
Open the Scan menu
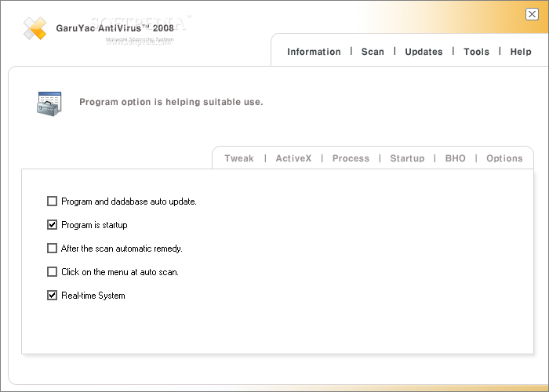(x=373, y=52)
